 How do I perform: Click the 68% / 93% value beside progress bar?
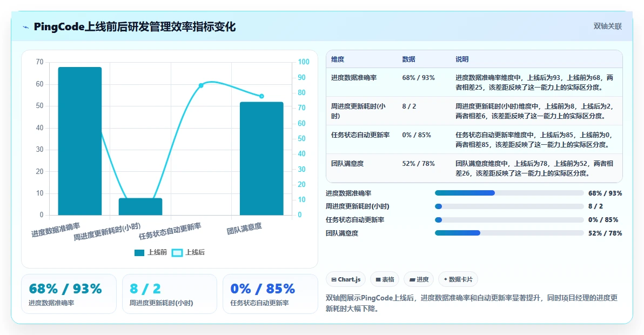(x=605, y=193)
